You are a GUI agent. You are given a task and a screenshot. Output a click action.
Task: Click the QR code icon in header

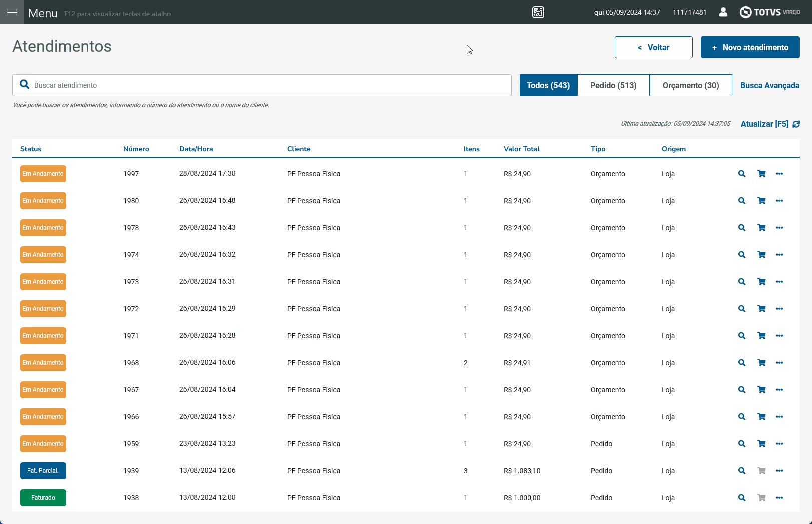[x=538, y=12]
